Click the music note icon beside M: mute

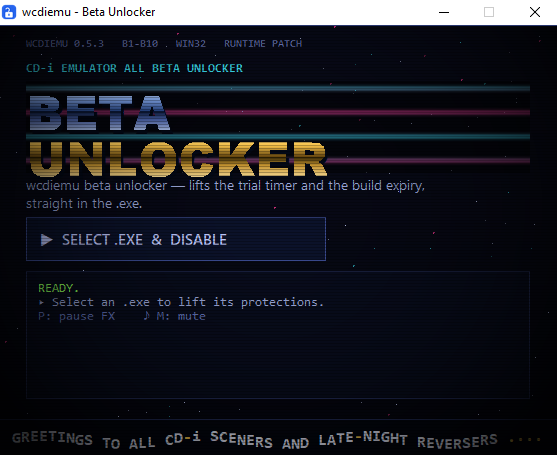tap(146, 316)
